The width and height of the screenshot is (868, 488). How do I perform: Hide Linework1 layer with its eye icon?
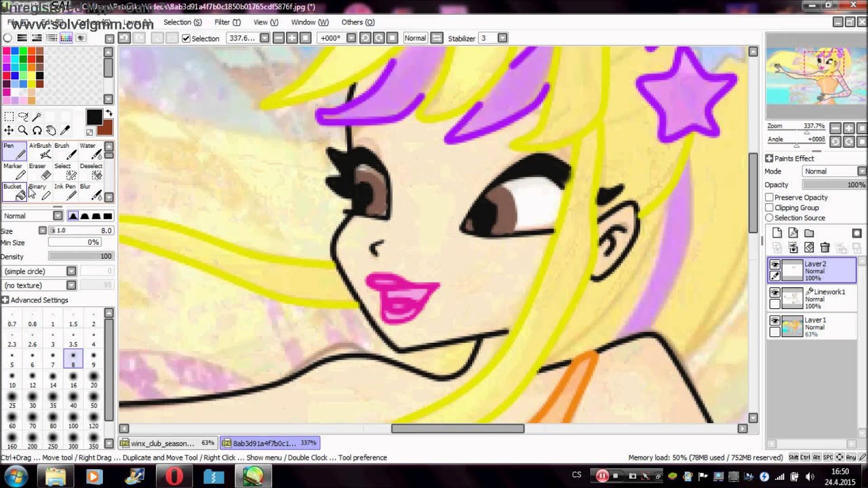coord(774,293)
